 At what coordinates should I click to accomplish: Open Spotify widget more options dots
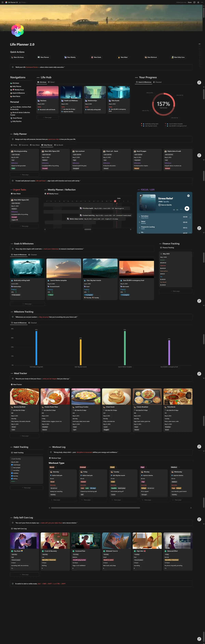[181, 210]
